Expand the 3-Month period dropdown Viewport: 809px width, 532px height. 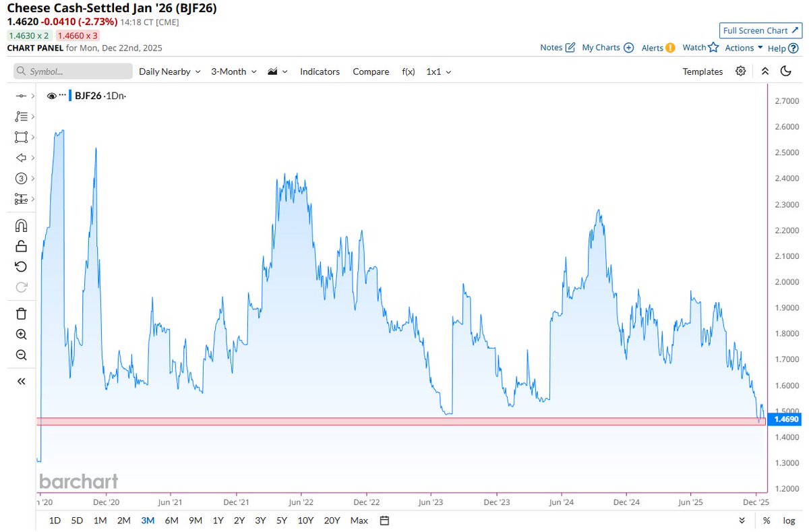click(x=233, y=71)
